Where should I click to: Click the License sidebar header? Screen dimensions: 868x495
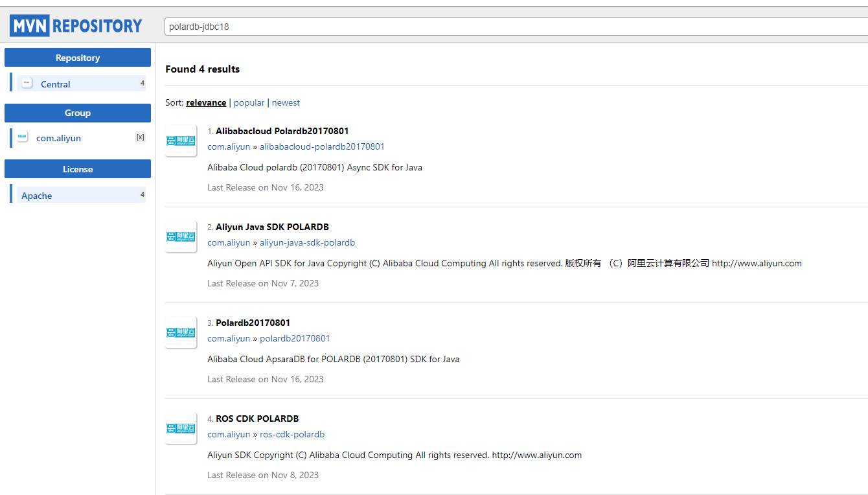coord(78,169)
